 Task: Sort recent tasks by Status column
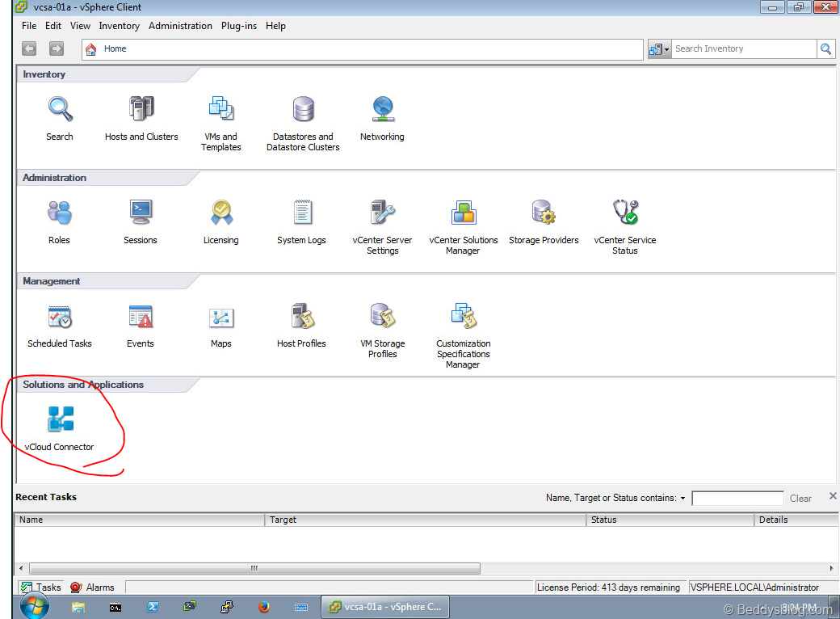point(670,520)
